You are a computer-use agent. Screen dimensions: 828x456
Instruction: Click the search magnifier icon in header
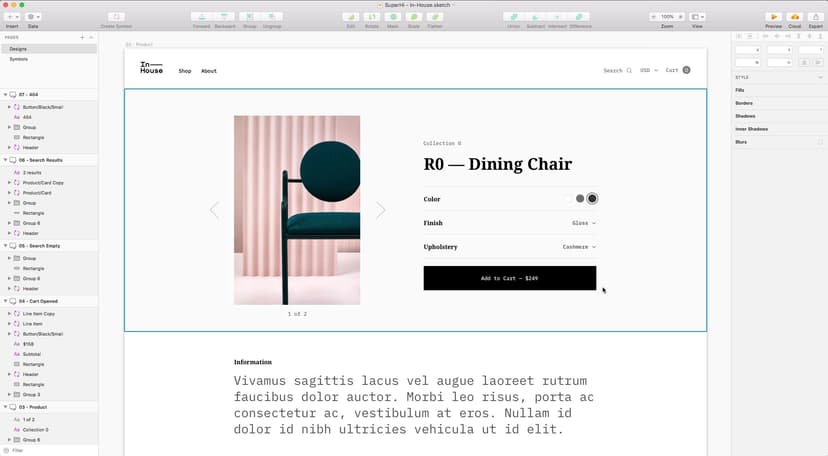pyautogui.click(x=629, y=70)
